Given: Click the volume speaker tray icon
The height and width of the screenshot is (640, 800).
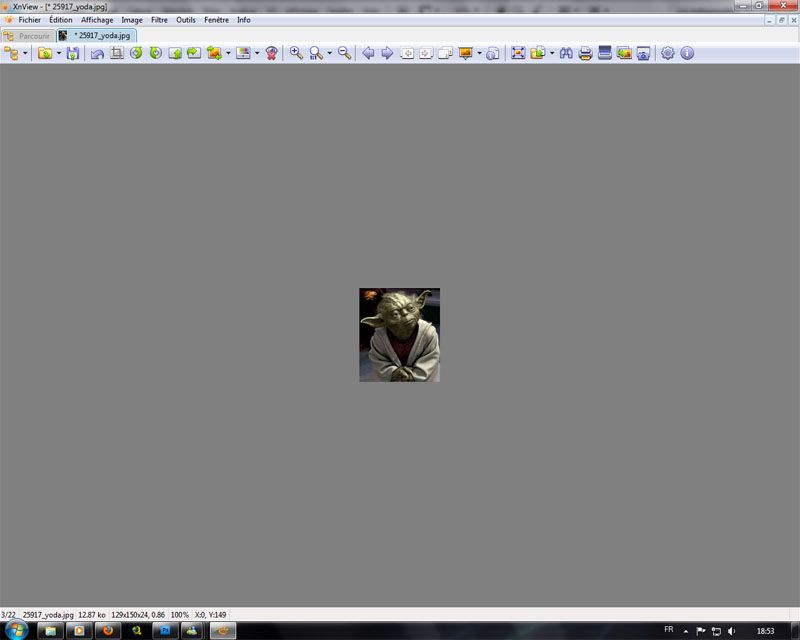Looking at the screenshot, I should coord(732,631).
